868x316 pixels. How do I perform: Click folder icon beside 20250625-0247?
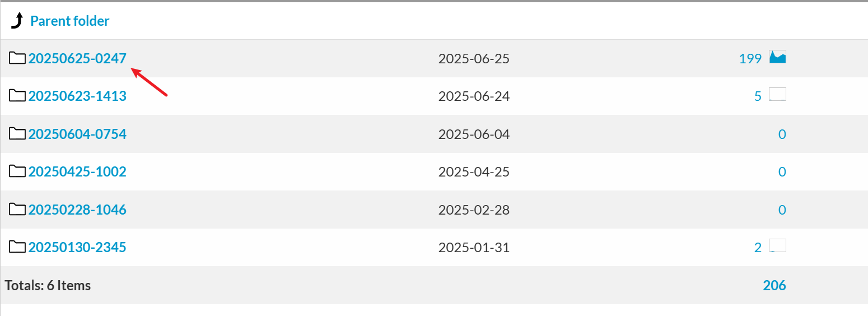tap(17, 58)
